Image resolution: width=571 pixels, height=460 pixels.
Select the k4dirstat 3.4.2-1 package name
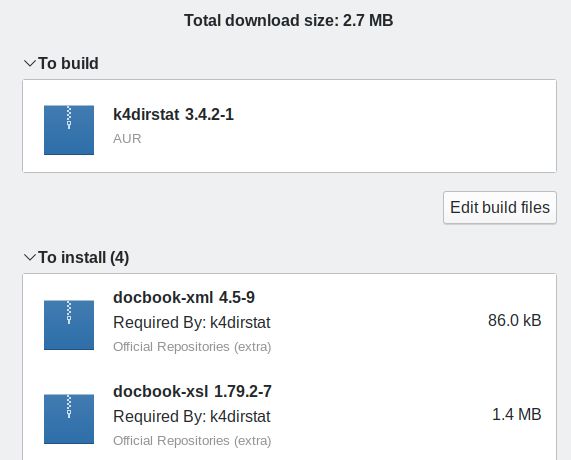click(x=173, y=114)
